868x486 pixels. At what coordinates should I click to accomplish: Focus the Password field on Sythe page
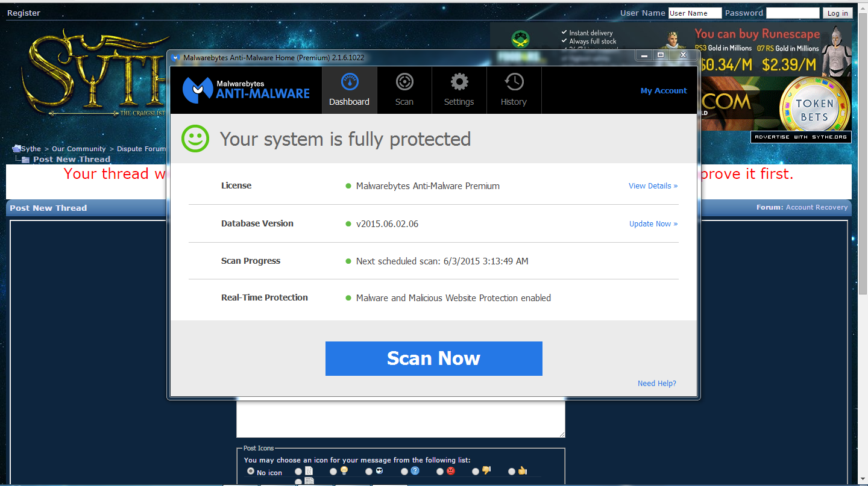793,13
